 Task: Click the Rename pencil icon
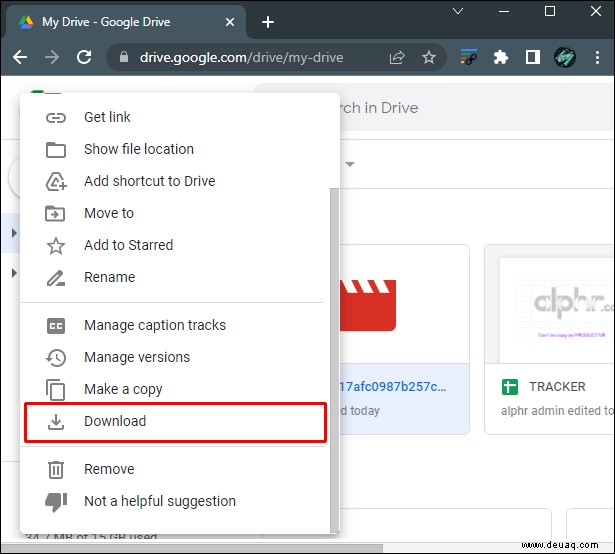[56, 278]
